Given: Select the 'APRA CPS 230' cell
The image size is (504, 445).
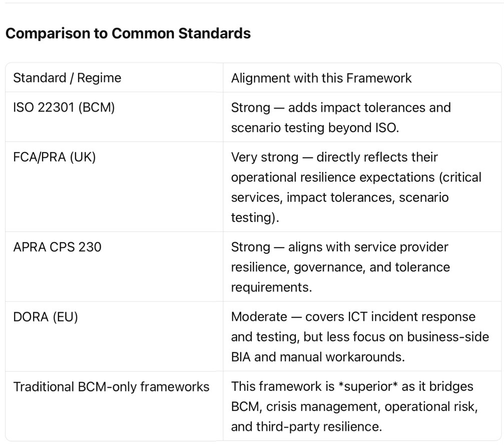Looking at the screenshot, I should [x=57, y=247].
